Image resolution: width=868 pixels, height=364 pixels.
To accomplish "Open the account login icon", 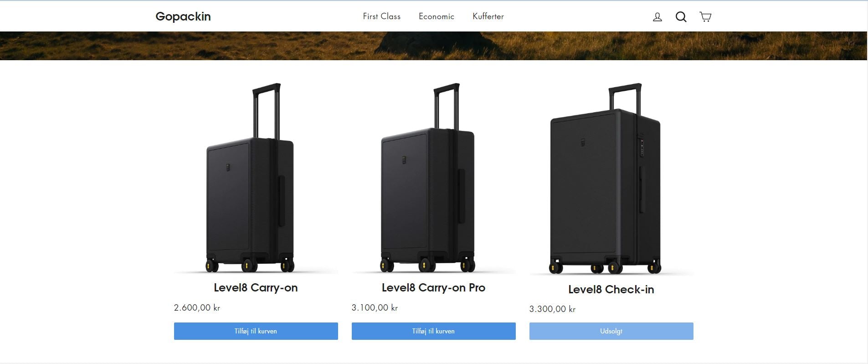I will coord(657,17).
